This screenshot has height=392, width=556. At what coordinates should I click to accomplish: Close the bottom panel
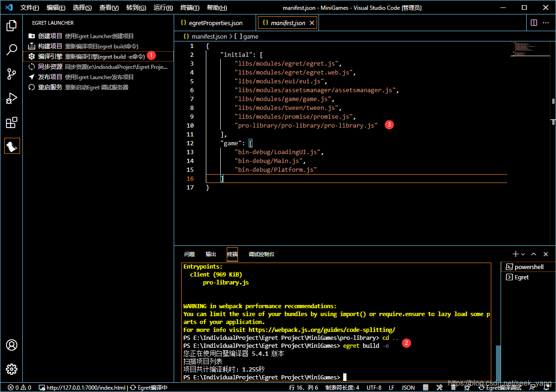tap(546, 254)
